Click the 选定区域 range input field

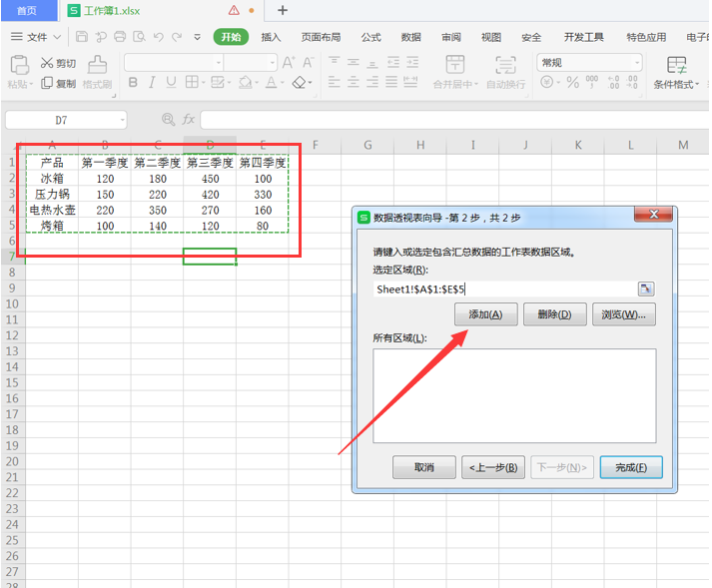[x=505, y=289]
